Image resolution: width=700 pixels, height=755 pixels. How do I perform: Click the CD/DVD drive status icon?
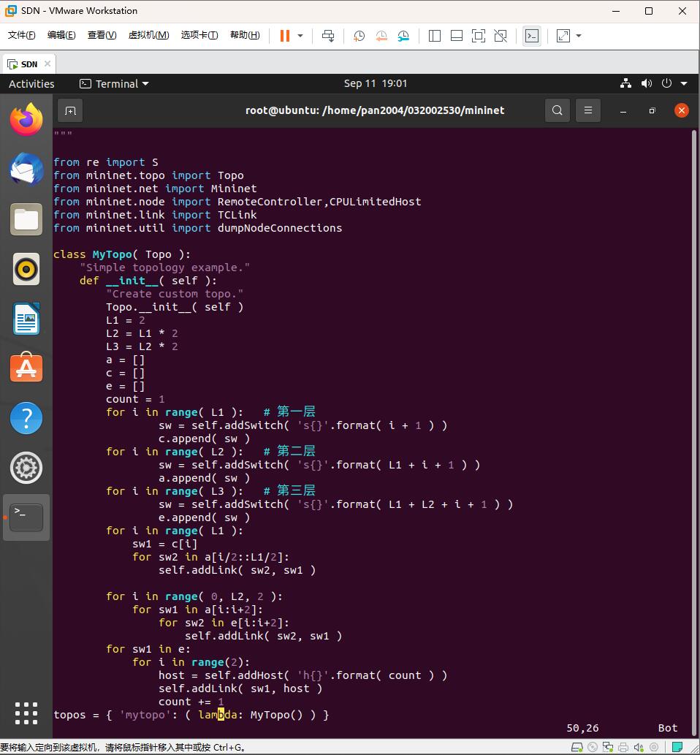click(x=593, y=747)
